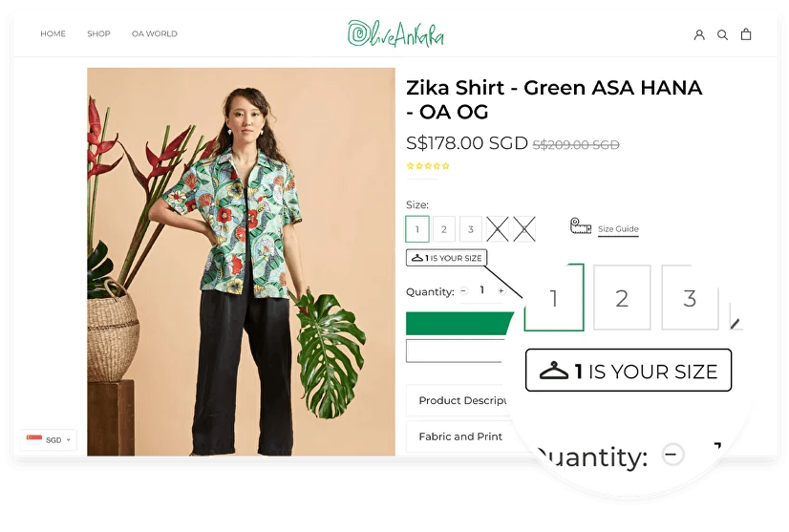Expand the Product Description section
789x532 pixels.
point(457,400)
